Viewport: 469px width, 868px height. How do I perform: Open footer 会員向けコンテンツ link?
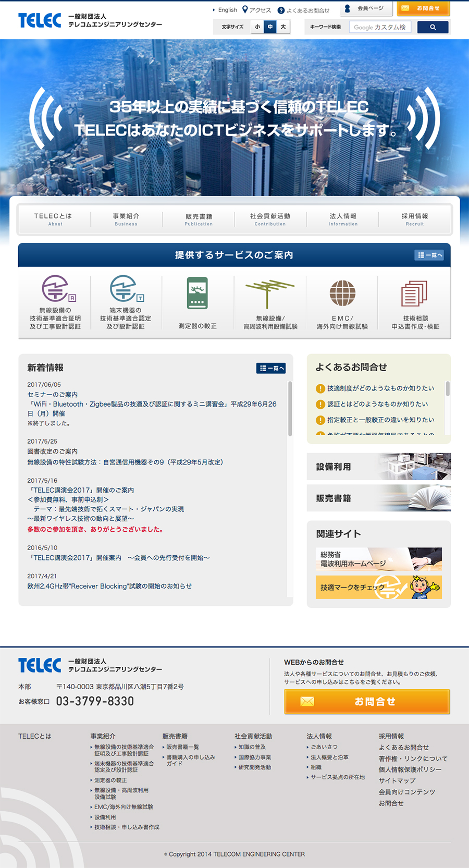tap(407, 792)
